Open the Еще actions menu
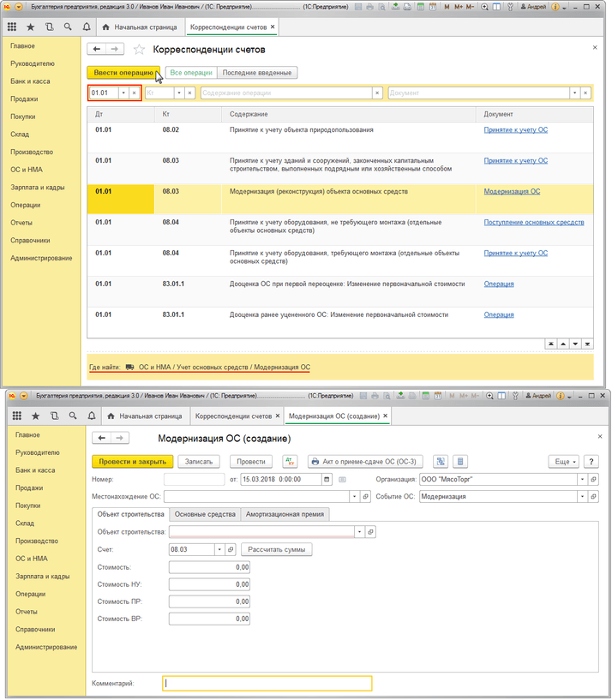This screenshot has width=612, height=700. pos(563,461)
